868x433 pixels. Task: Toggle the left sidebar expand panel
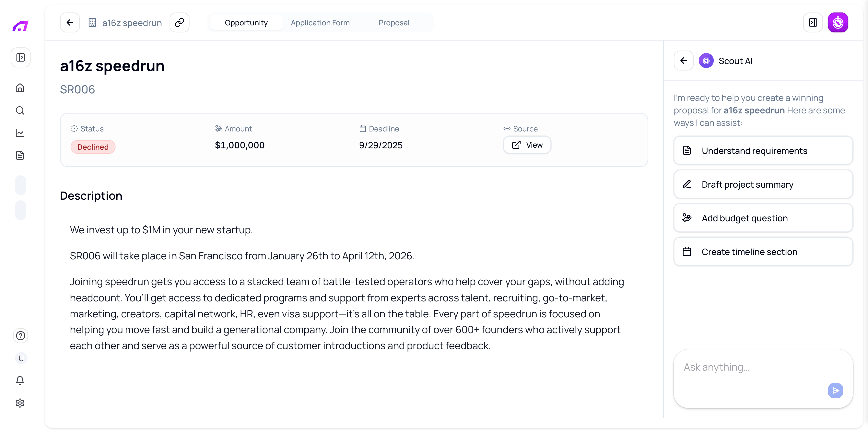click(21, 58)
